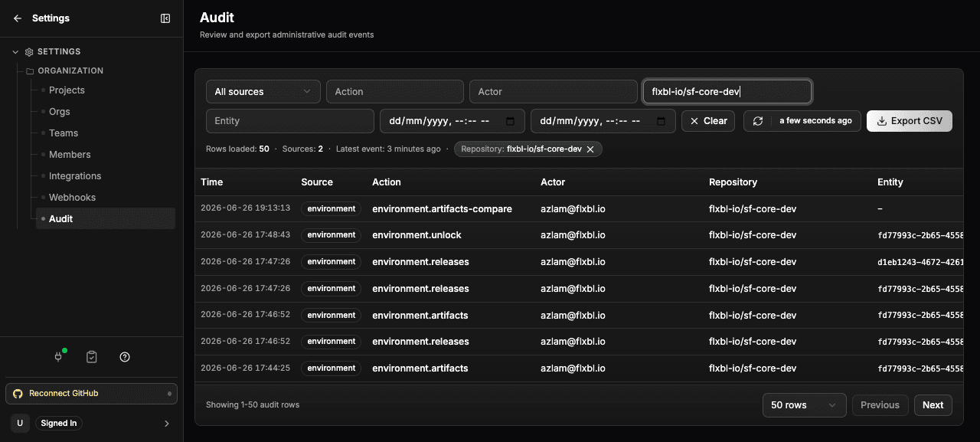Viewport: 980px width, 442px height.
Task: Click the Time column header
Action: point(212,182)
